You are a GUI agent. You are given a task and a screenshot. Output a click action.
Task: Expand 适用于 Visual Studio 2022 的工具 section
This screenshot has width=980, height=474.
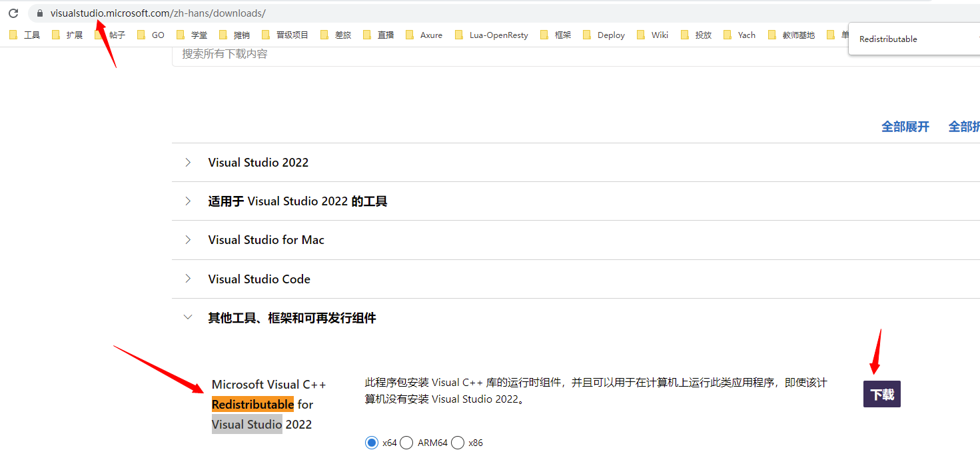point(576,201)
